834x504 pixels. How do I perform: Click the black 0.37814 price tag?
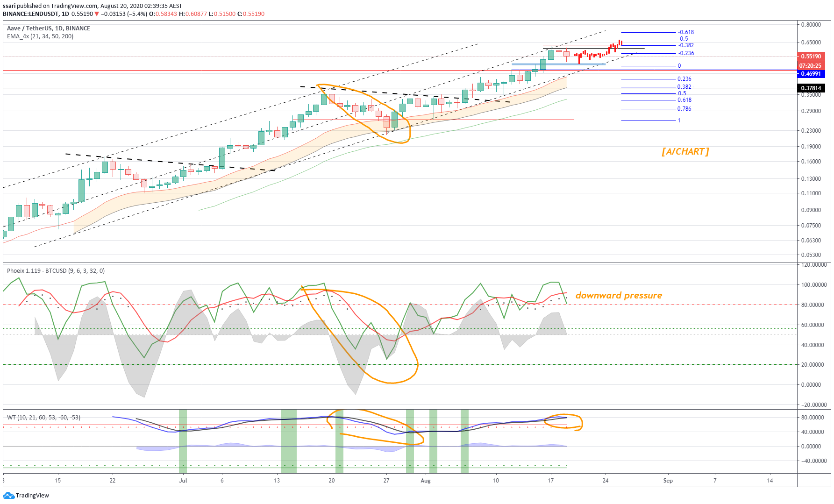click(x=811, y=88)
